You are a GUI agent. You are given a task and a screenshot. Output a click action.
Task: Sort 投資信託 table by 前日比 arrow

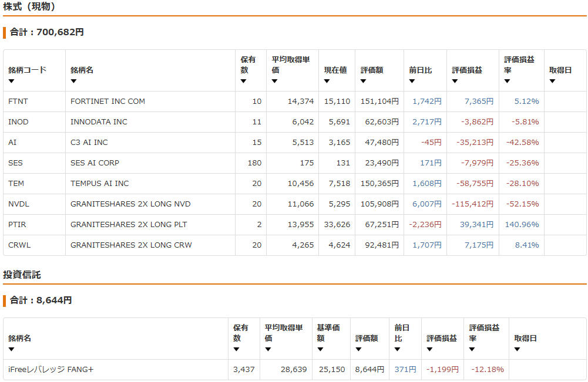(397, 349)
